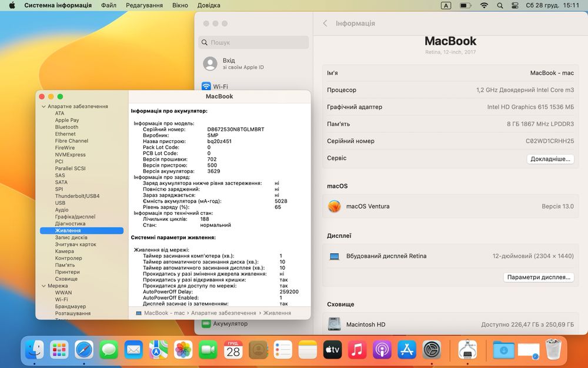Open Notes app in the Dock
The image size is (588, 368).
click(308, 350)
